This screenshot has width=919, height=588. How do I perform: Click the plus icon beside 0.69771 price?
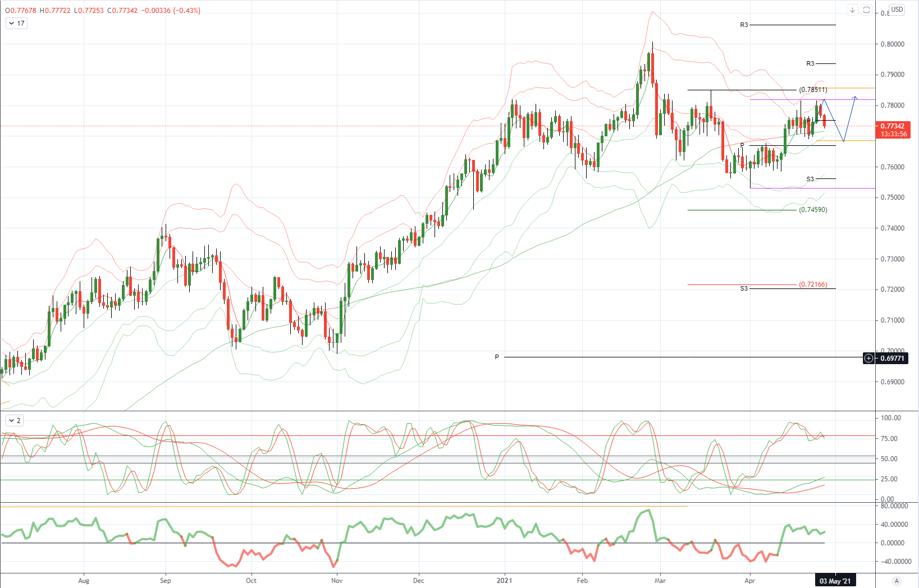[x=868, y=358]
